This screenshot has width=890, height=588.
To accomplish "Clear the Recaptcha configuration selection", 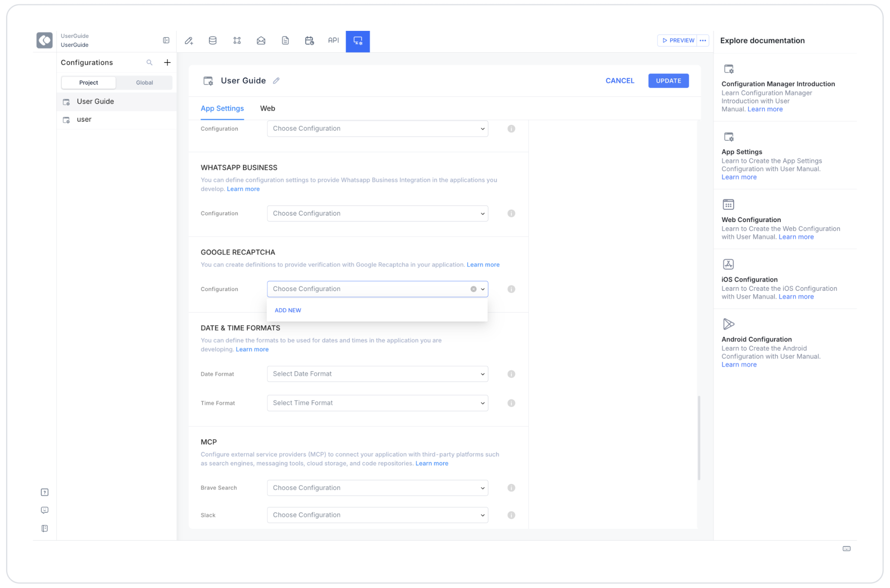I will (473, 289).
